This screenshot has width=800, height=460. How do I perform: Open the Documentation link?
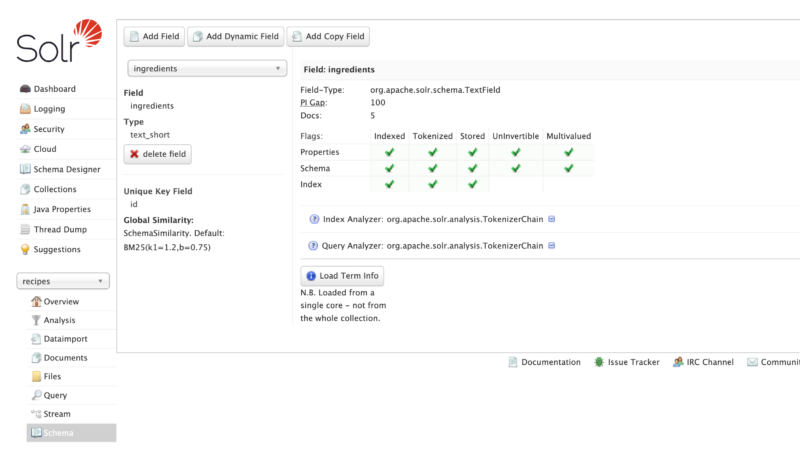544,362
